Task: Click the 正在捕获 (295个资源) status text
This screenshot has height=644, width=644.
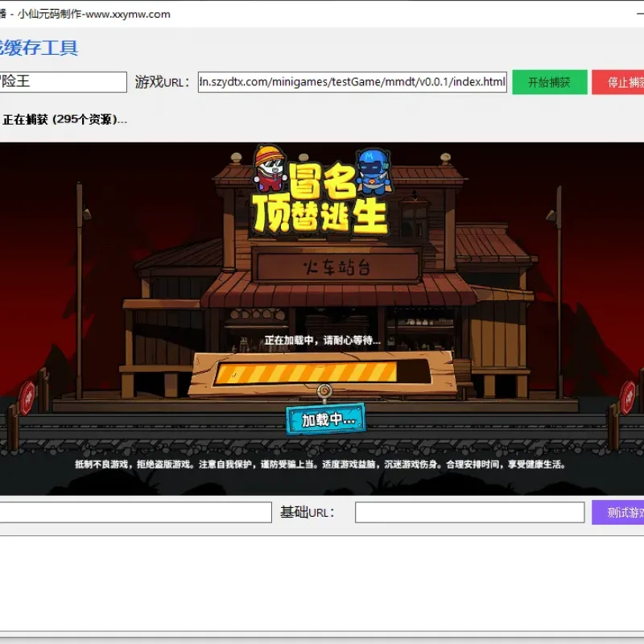Action: click(65, 119)
